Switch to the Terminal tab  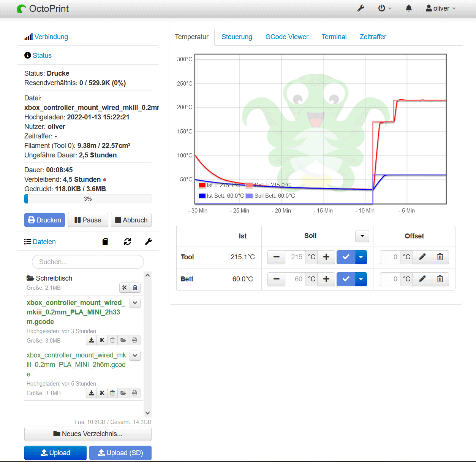334,37
